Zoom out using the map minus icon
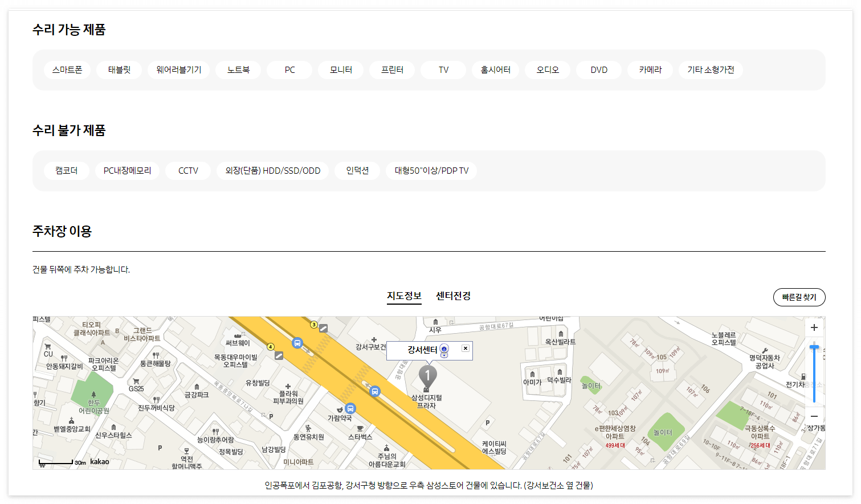Image resolution: width=861 pixels, height=504 pixels. tap(814, 416)
